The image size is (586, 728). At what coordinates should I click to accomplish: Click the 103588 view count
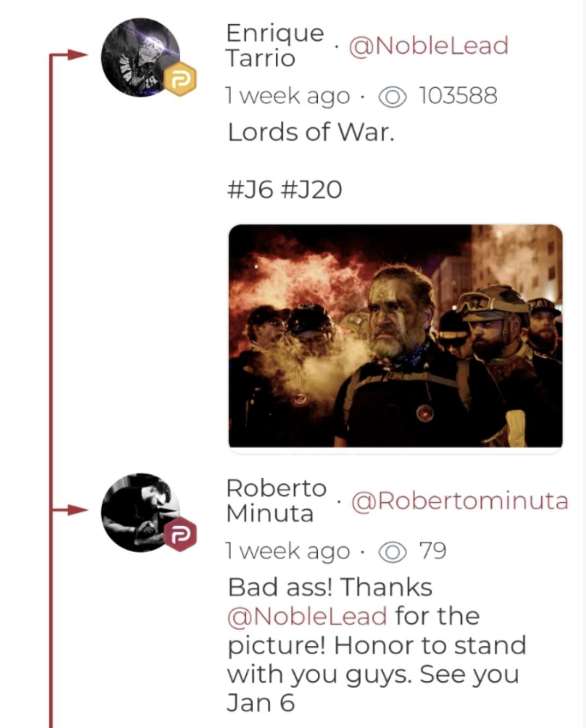(458, 96)
